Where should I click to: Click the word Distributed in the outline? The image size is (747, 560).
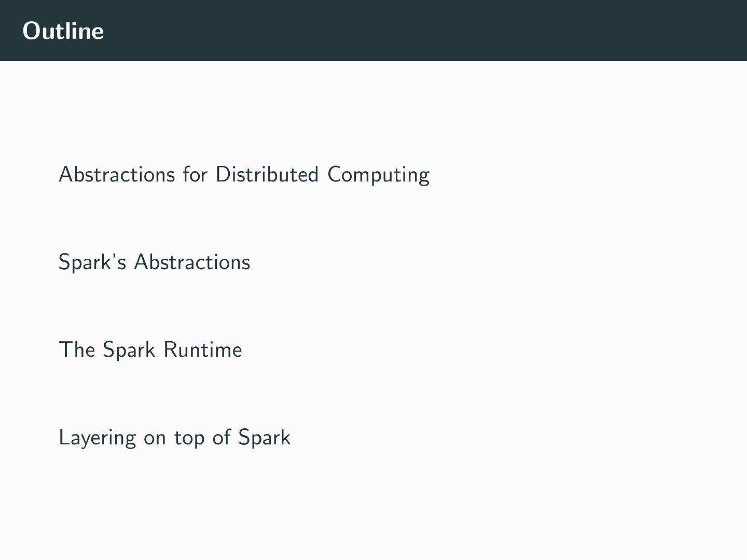pyautogui.click(x=267, y=175)
